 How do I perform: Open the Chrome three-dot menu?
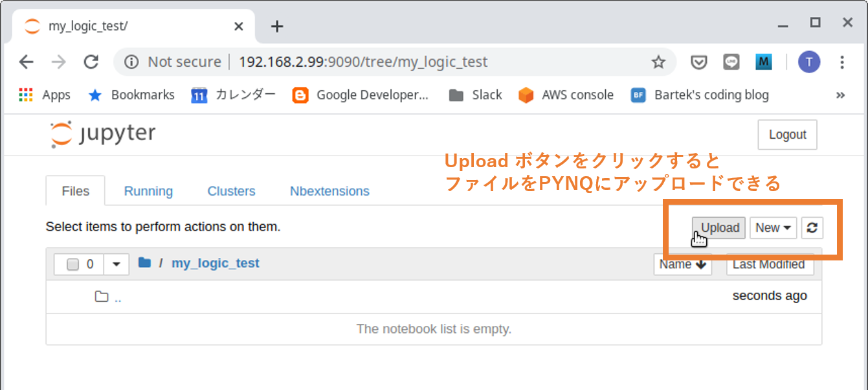[x=842, y=62]
